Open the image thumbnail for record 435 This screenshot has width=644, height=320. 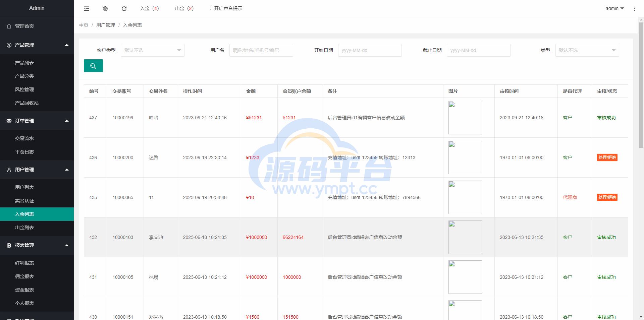tap(465, 197)
